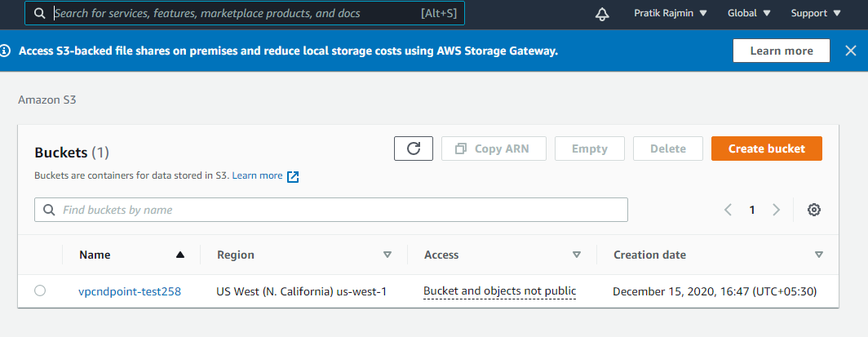
Task: Click the Access column header text
Action: click(441, 255)
